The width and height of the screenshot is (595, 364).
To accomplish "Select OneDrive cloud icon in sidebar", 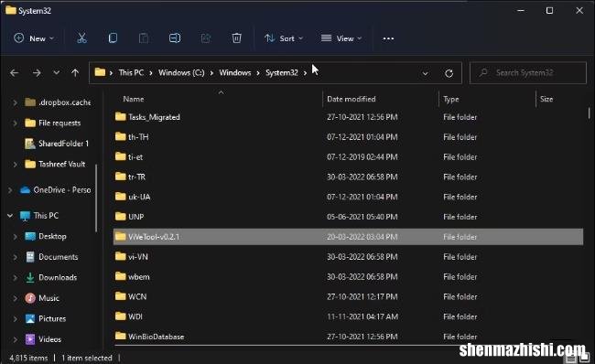I will tap(25, 190).
